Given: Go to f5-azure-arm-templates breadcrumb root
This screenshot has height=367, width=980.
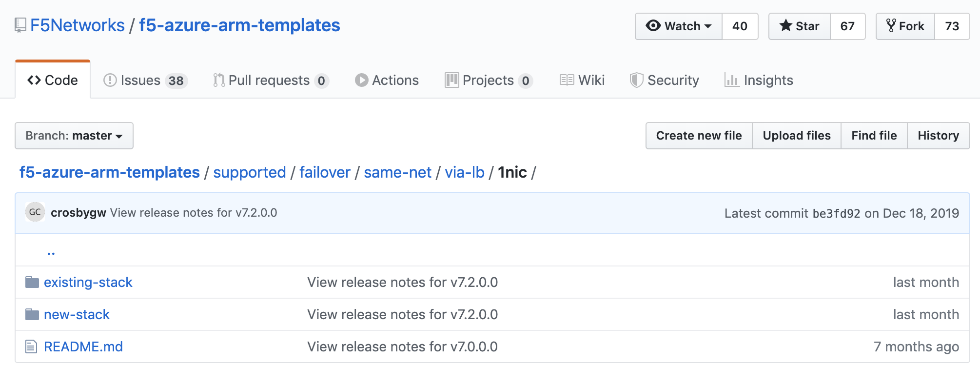Looking at the screenshot, I should tap(110, 172).
